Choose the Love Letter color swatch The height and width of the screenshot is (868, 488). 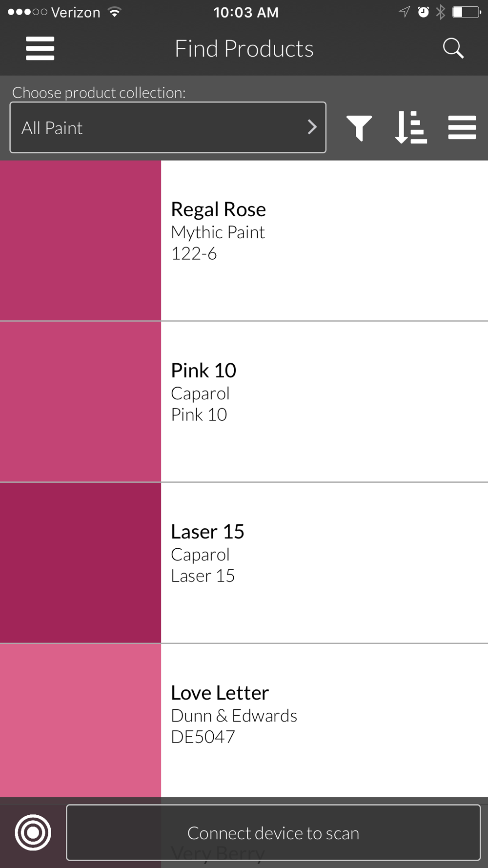click(x=81, y=720)
